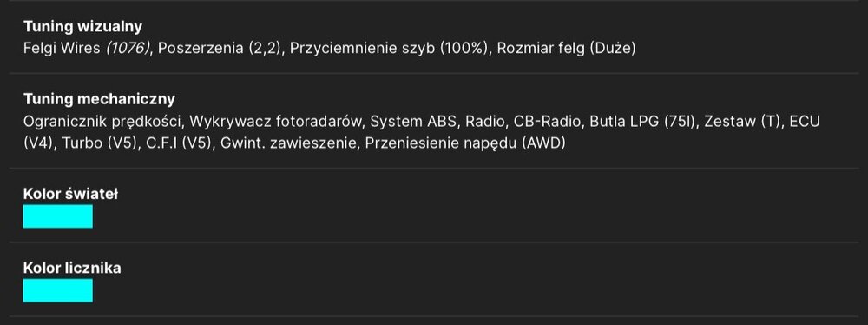Select the C.F.I (V5) entry
The image size is (868, 325).
pyautogui.click(x=179, y=143)
